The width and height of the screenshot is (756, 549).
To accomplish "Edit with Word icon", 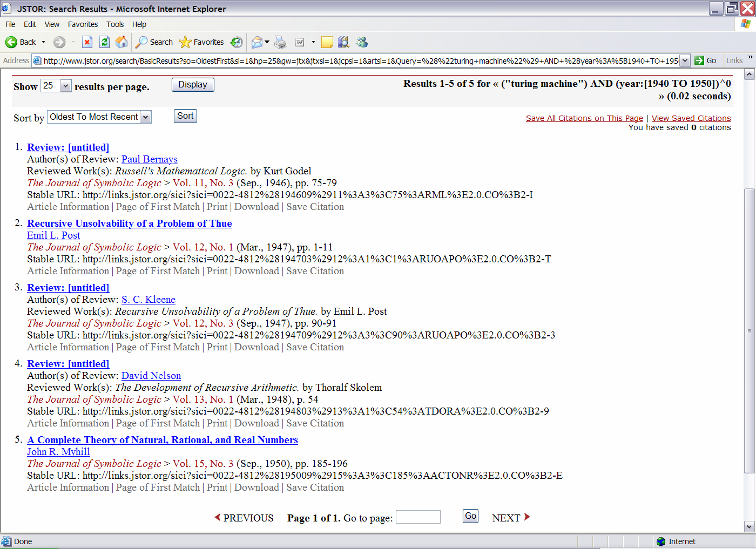I will pyautogui.click(x=300, y=42).
